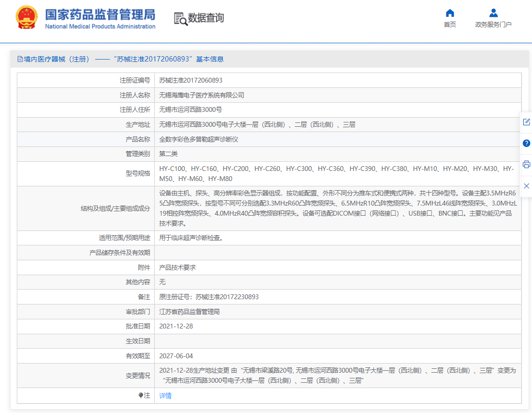Viewport: 532px width, 413px height.
Task: Select approval date 2021-12-28
Action: click(176, 326)
